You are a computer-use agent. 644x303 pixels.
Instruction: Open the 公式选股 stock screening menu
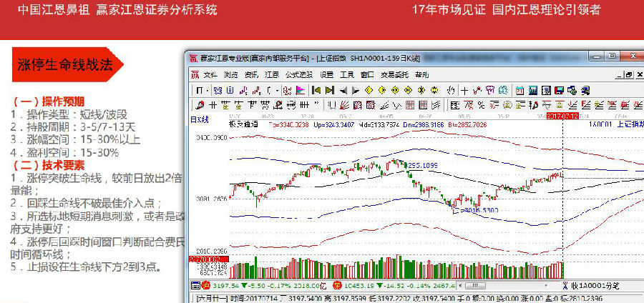[298, 74]
